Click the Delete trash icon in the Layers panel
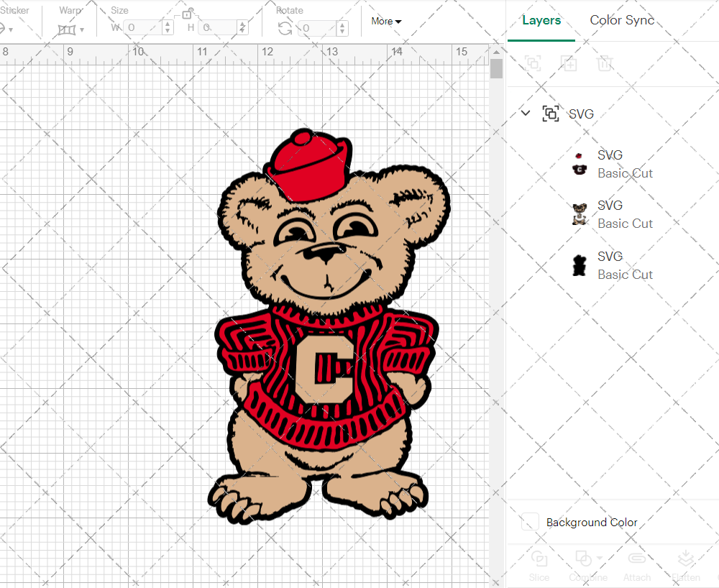Image resolution: width=719 pixels, height=588 pixels. [605, 63]
